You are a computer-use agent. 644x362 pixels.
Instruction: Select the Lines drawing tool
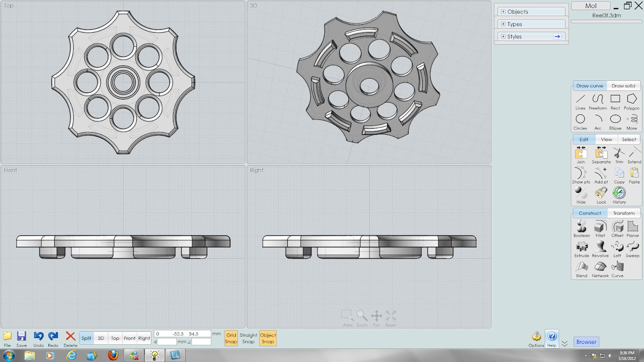[x=580, y=102]
